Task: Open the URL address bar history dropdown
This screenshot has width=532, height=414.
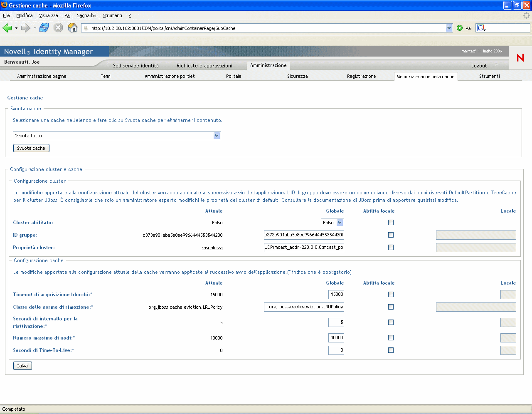Action: click(449, 28)
